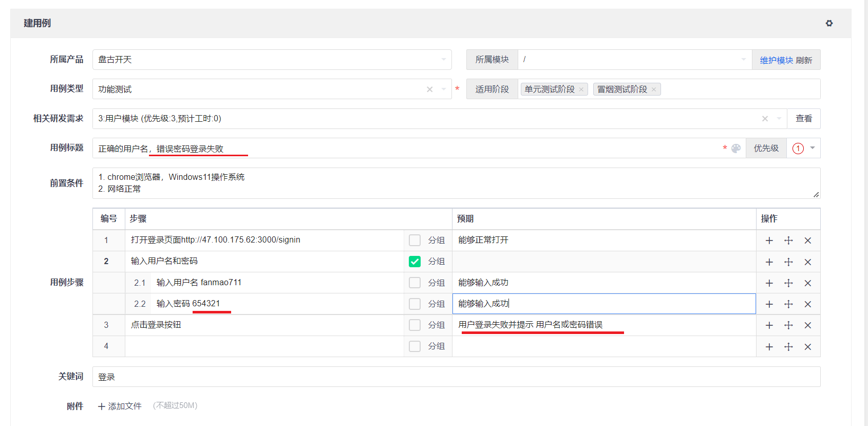Enable 分组 checkbox for sub-step 2.2
The height and width of the screenshot is (426, 868).
pyautogui.click(x=414, y=304)
